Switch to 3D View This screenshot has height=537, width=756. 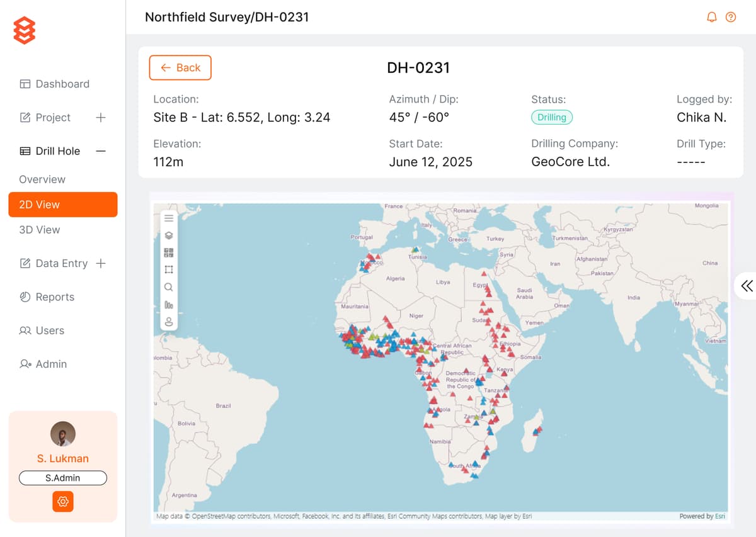40,230
